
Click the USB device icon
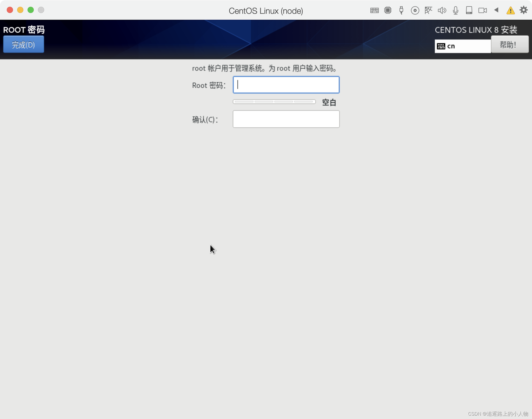[x=401, y=10]
